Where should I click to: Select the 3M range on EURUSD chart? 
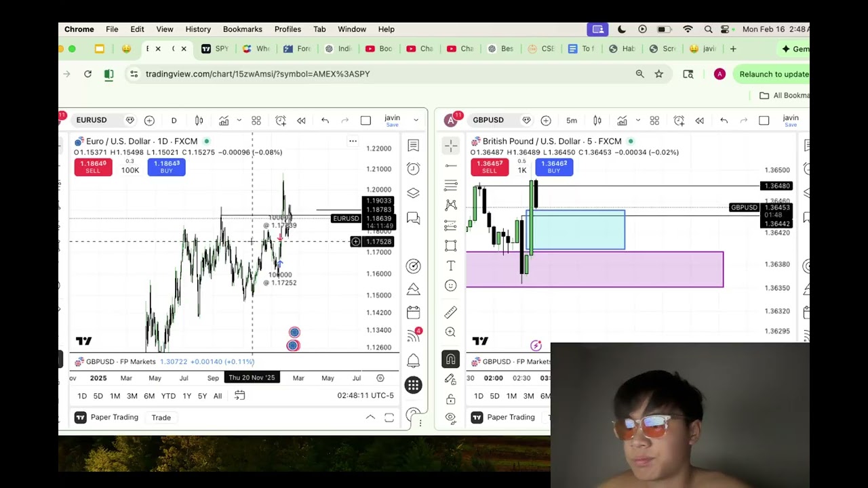coord(132,396)
